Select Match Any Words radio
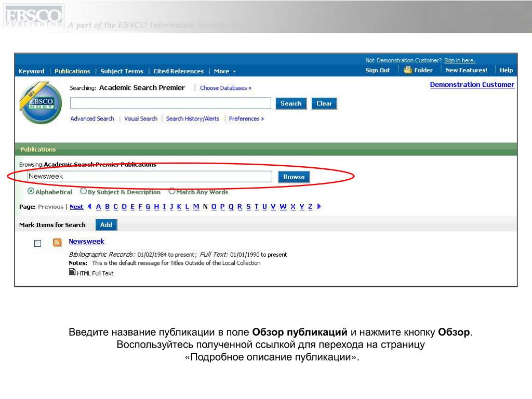 pyautogui.click(x=171, y=191)
